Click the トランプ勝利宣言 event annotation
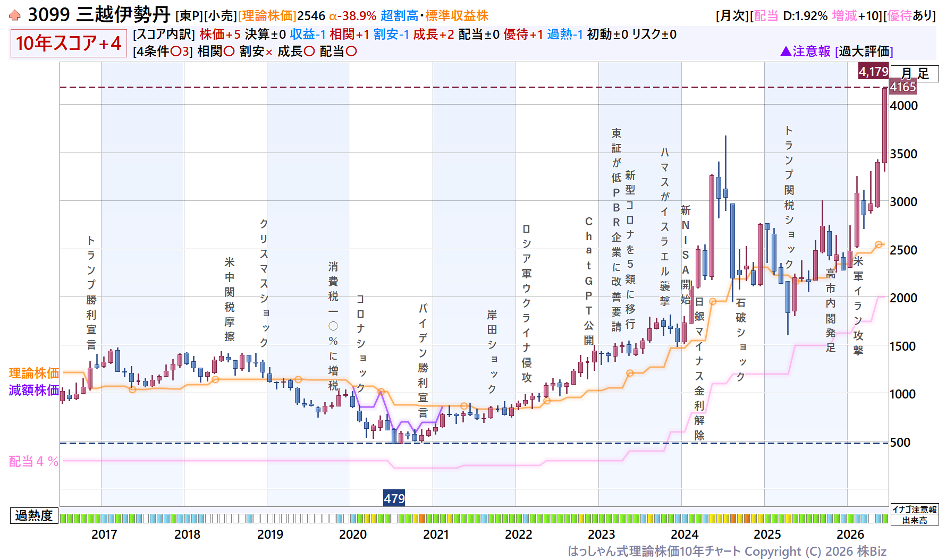The image size is (946, 560). [91, 293]
